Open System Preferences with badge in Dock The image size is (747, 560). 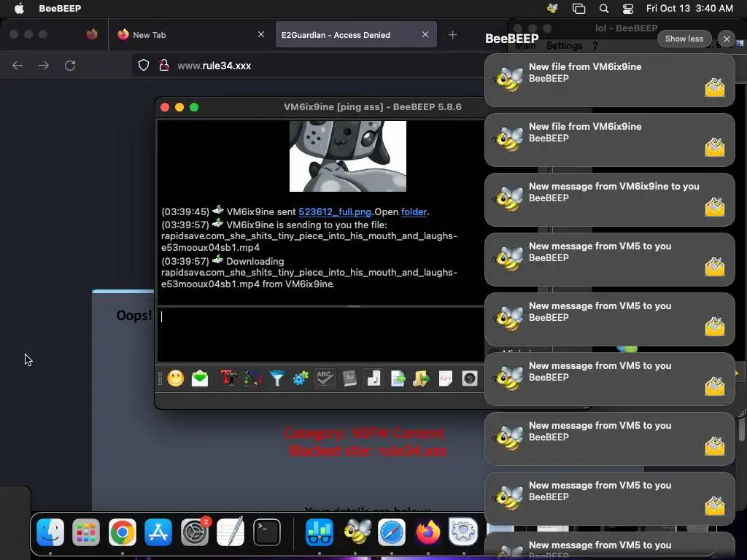point(195,532)
